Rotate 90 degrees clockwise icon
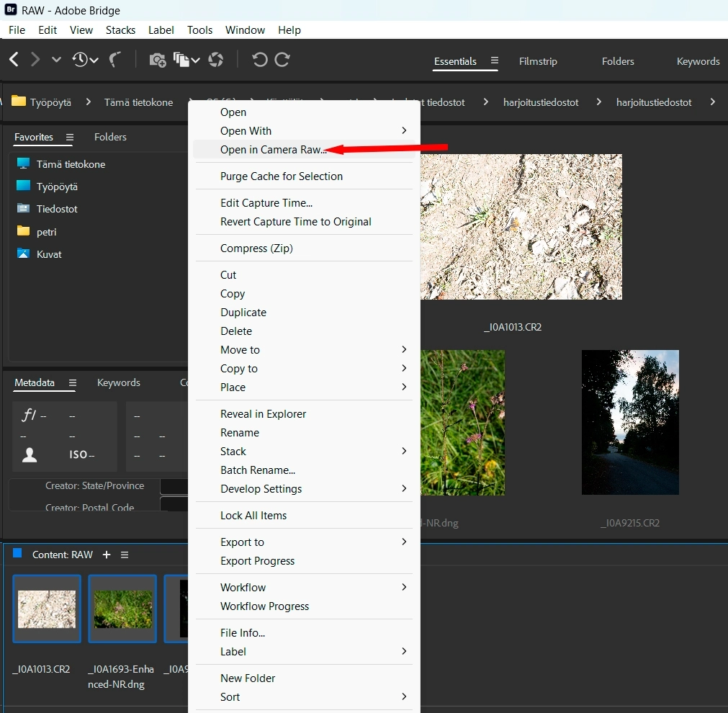Viewport: 728px width, 713px height. point(282,60)
